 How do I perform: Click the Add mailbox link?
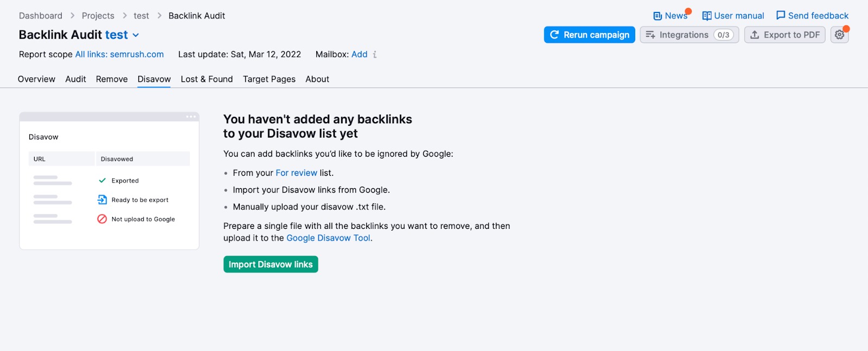coord(359,54)
